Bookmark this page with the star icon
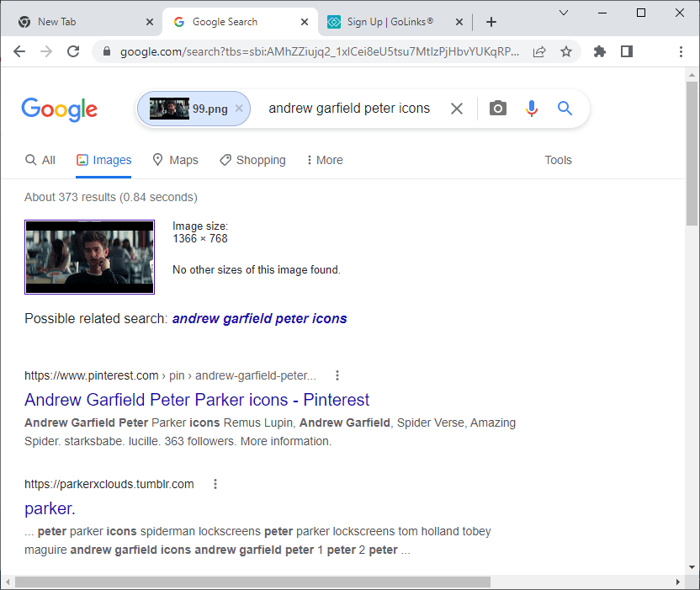Viewport: 700px width, 590px height. (x=566, y=51)
